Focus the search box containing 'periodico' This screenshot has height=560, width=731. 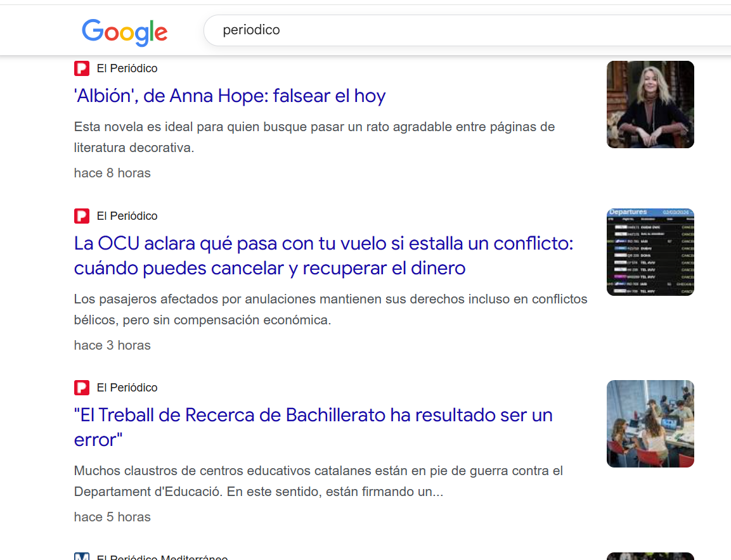coord(467,30)
